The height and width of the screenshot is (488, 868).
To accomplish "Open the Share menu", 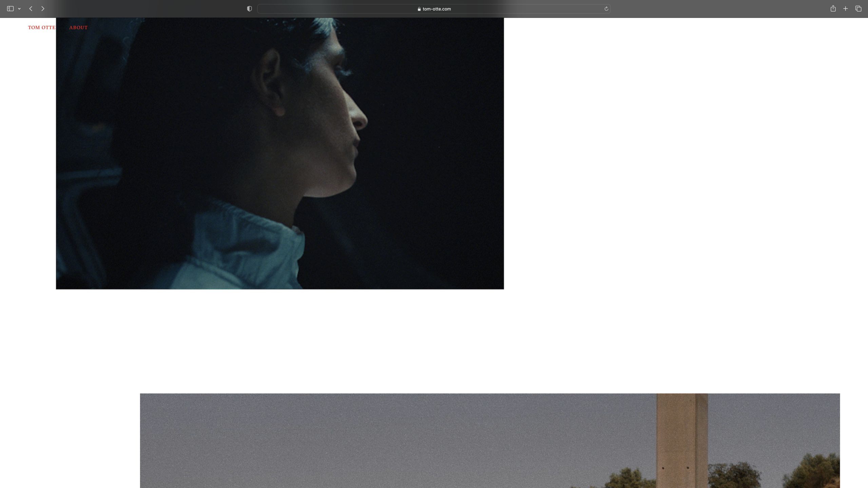I will point(833,8).
